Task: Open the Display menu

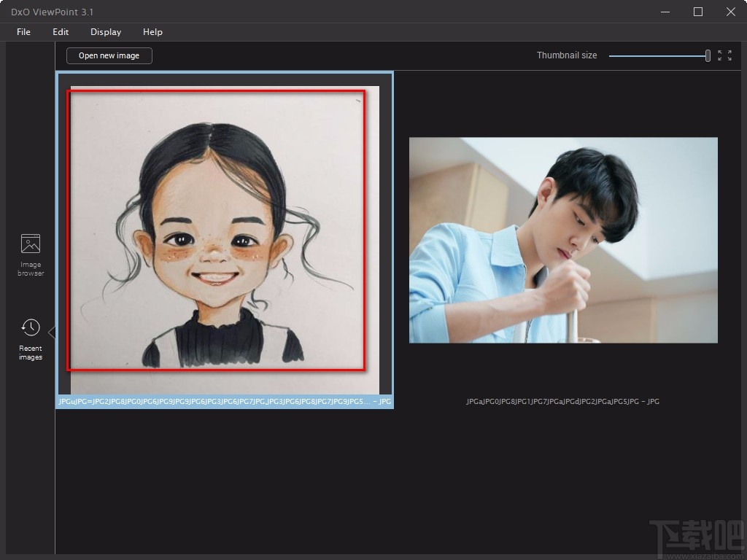Action: point(105,32)
